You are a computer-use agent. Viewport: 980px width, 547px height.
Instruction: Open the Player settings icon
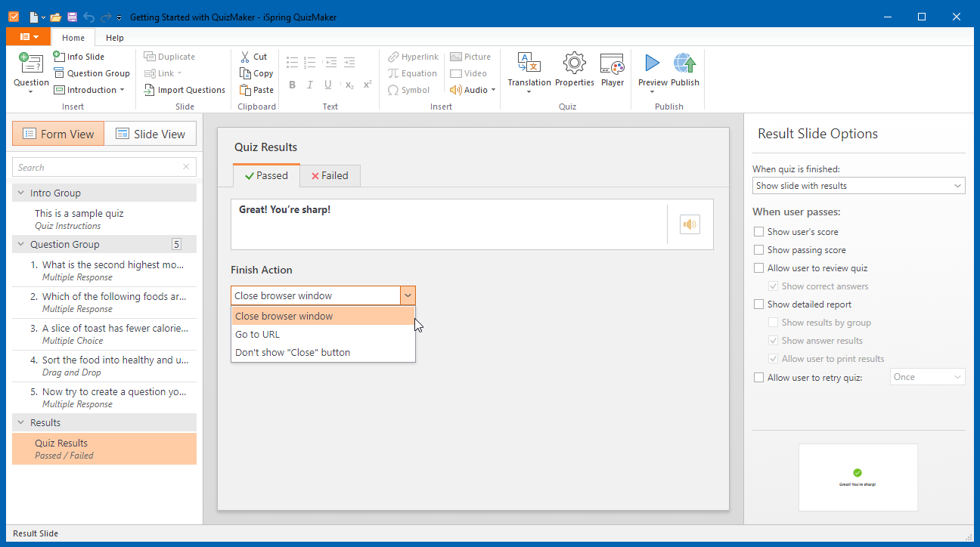(612, 64)
